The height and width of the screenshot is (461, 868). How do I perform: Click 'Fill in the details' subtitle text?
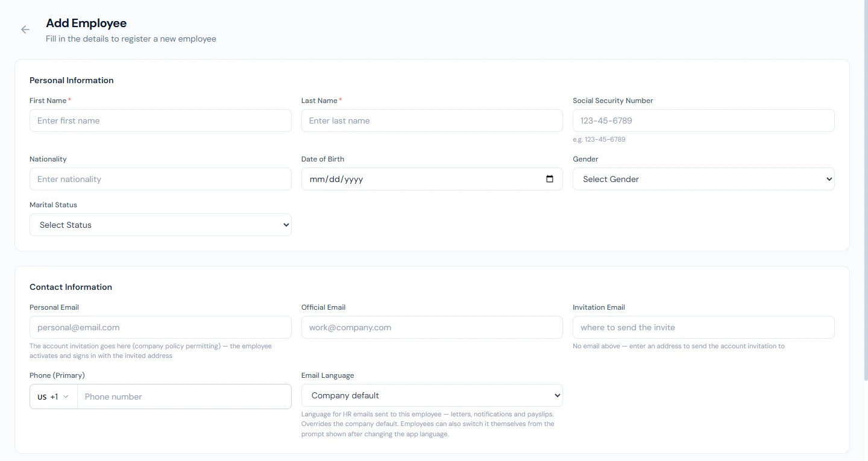[131, 39]
